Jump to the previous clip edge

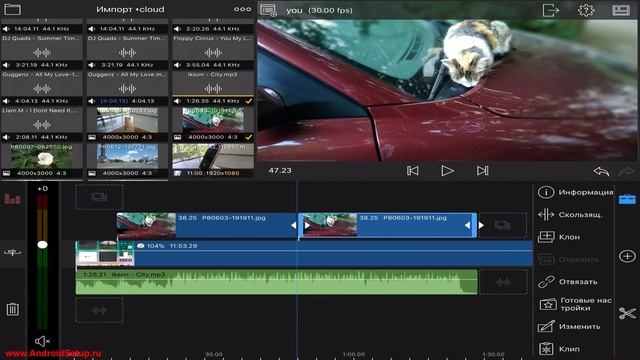click(x=413, y=171)
